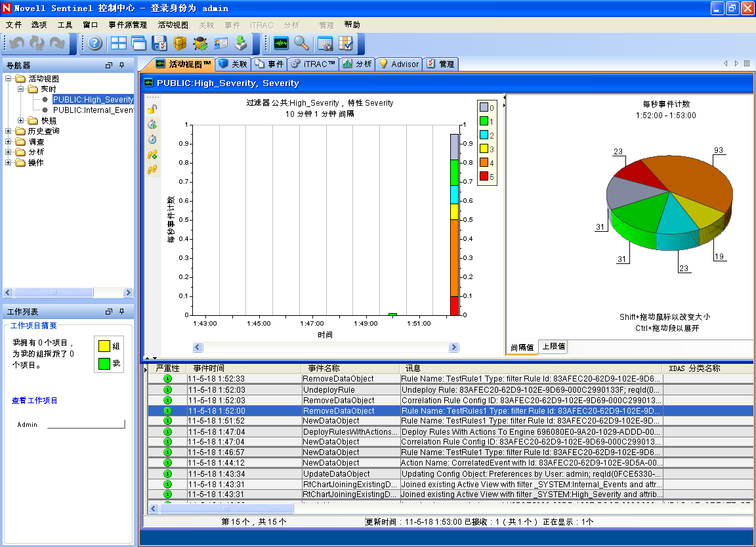The width and height of the screenshot is (756, 547).
Task: Pin the 工作列表 work list panel
Action: click(122, 312)
